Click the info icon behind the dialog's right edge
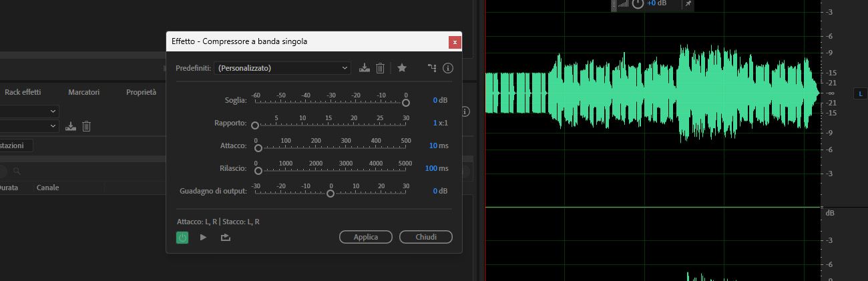Viewport: 868px width, 281px height. [465, 111]
